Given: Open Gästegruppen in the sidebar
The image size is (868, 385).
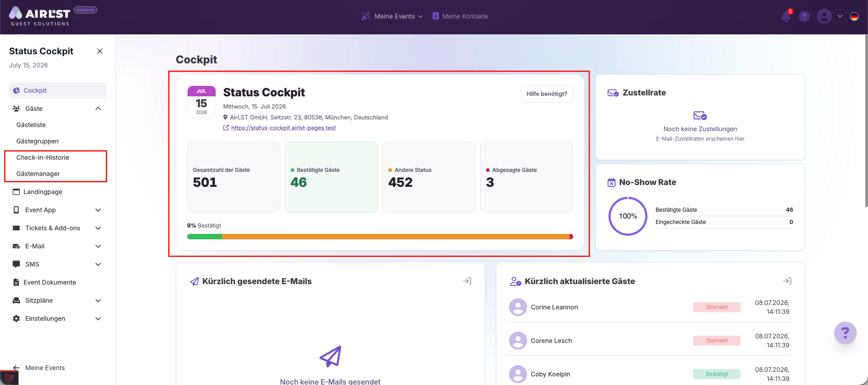Looking at the screenshot, I should (x=38, y=141).
